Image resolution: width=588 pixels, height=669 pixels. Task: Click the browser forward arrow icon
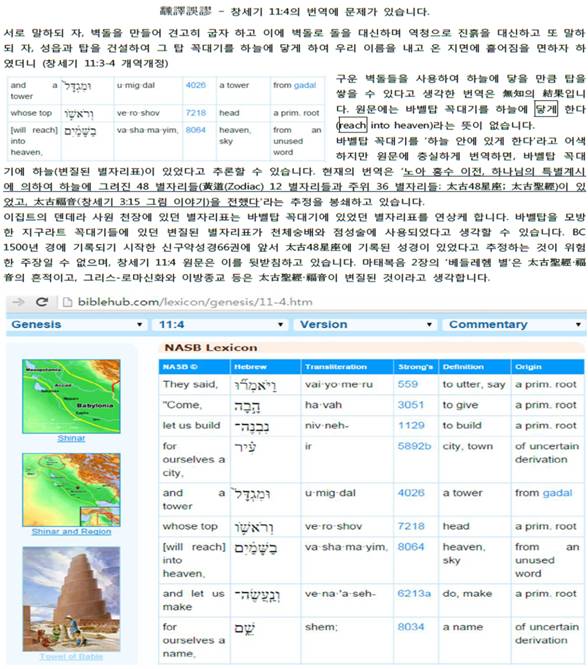[19, 302]
